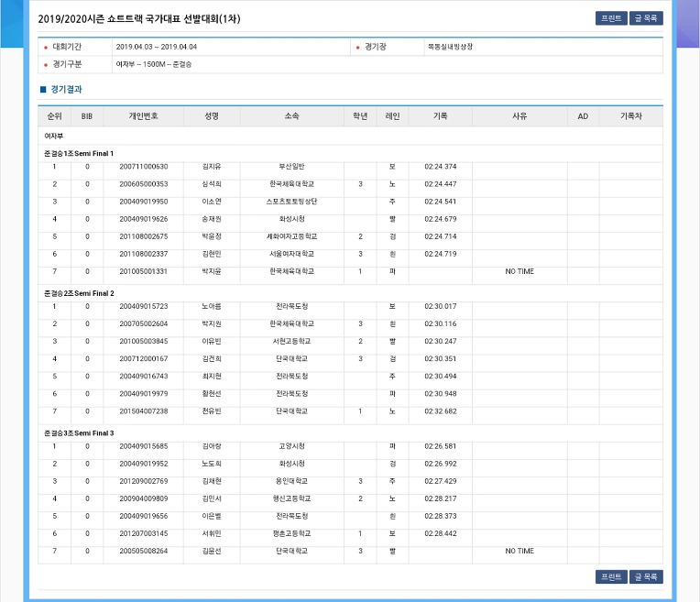Click the record time 02:24.374
The width and height of the screenshot is (700, 602).
(440, 167)
